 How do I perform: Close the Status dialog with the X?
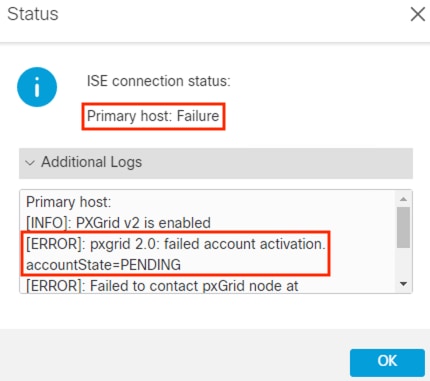click(418, 14)
